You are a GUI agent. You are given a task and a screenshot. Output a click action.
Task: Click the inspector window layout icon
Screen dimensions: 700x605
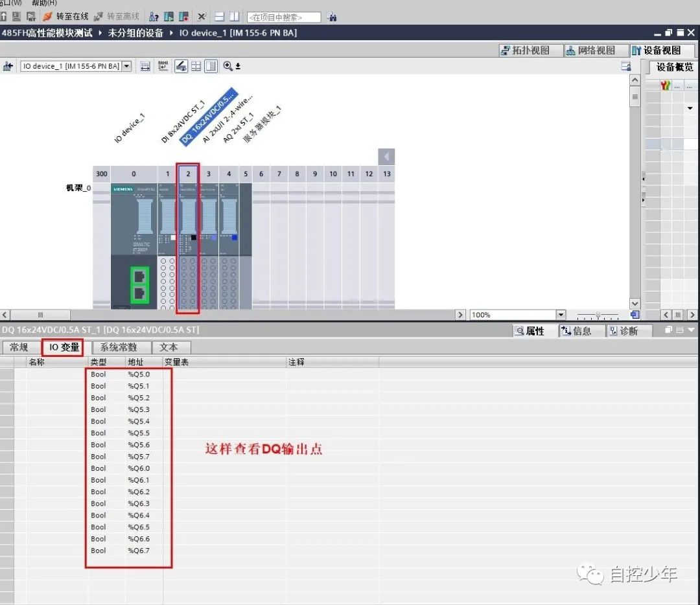[679, 330]
